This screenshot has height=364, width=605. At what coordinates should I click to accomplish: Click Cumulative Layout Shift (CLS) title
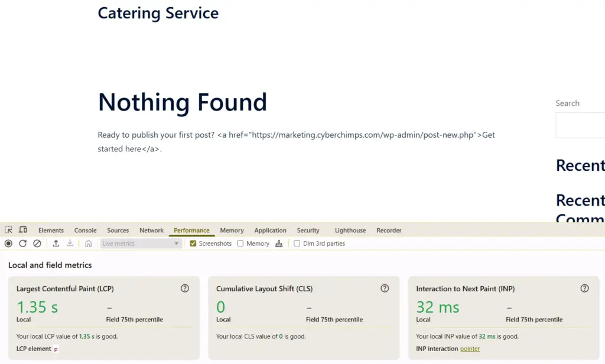[x=264, y=289]
